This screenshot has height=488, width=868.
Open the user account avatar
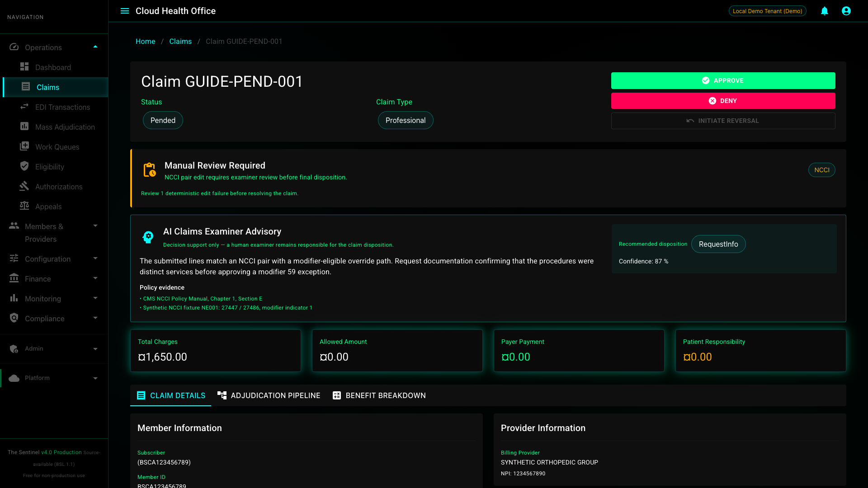coord(846,11)
